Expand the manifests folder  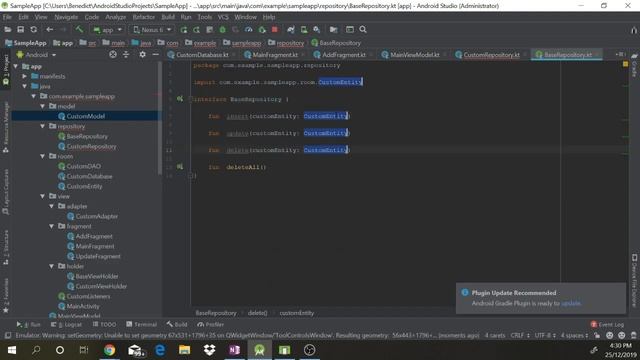tap(24, 76)
